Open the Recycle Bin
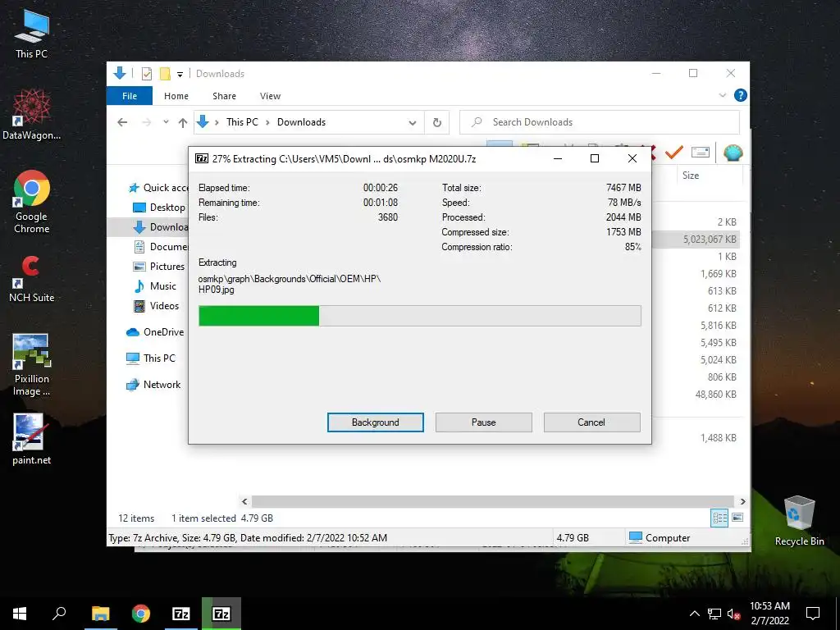 click(799, 521)
